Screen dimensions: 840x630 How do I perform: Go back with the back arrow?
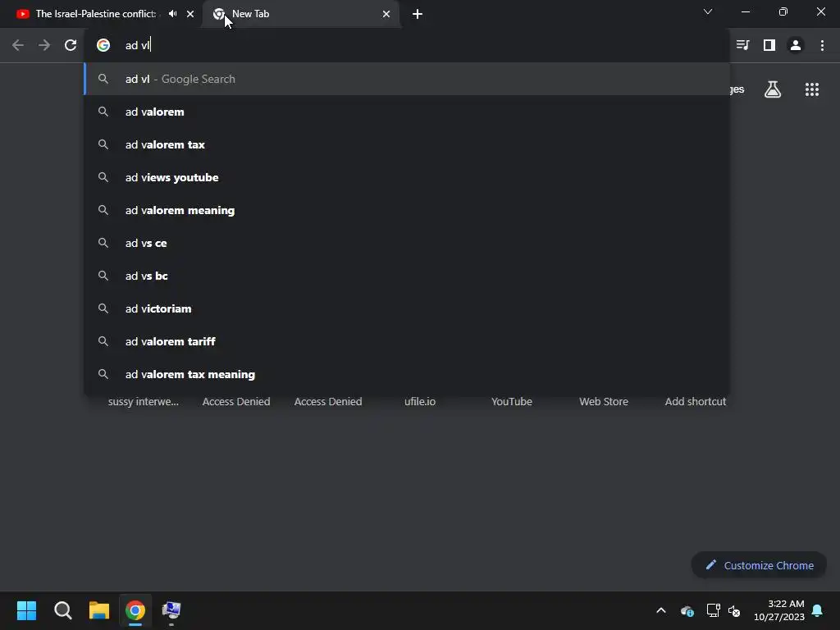[x=18, y=45]
